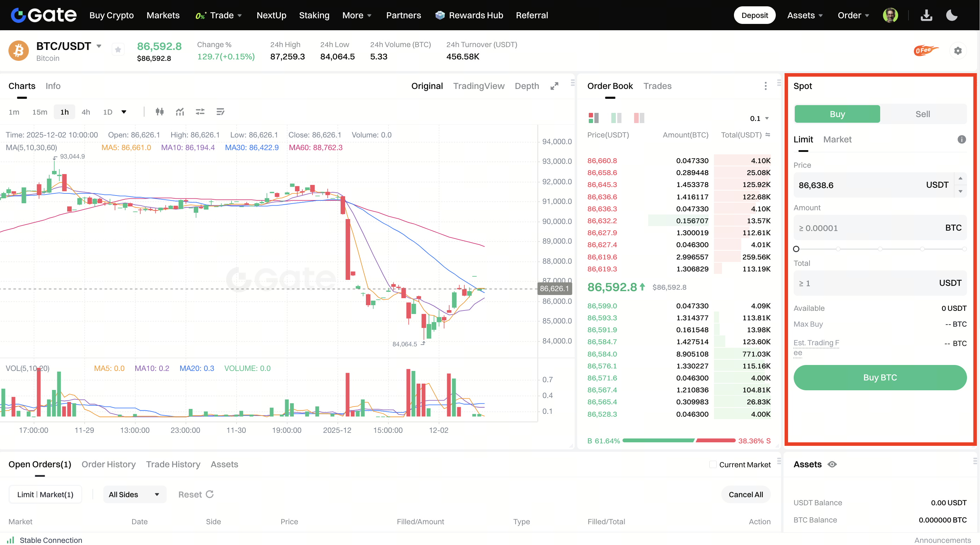
Task: Click the Cancel All button
Action: (745, 494)
